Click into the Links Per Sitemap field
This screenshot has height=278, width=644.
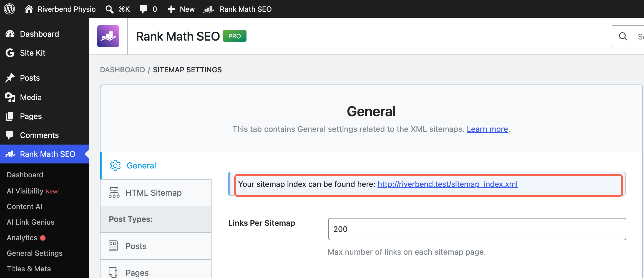point(477,229)
